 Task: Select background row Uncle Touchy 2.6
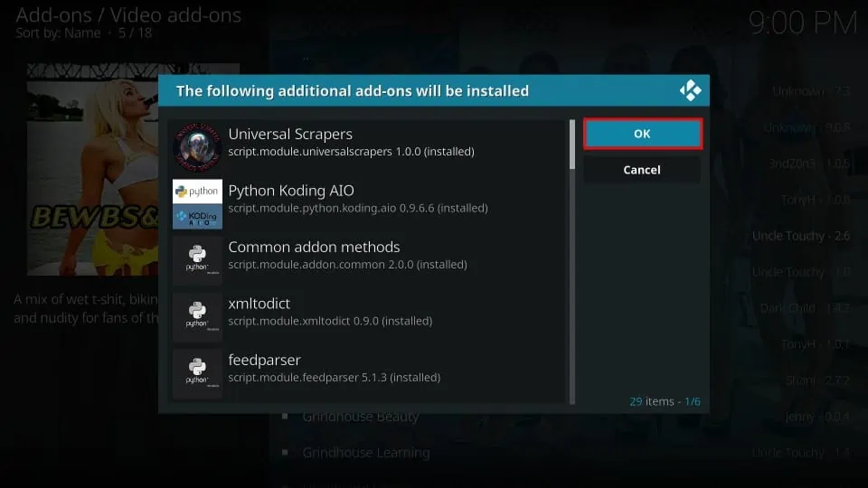point(801,236)
